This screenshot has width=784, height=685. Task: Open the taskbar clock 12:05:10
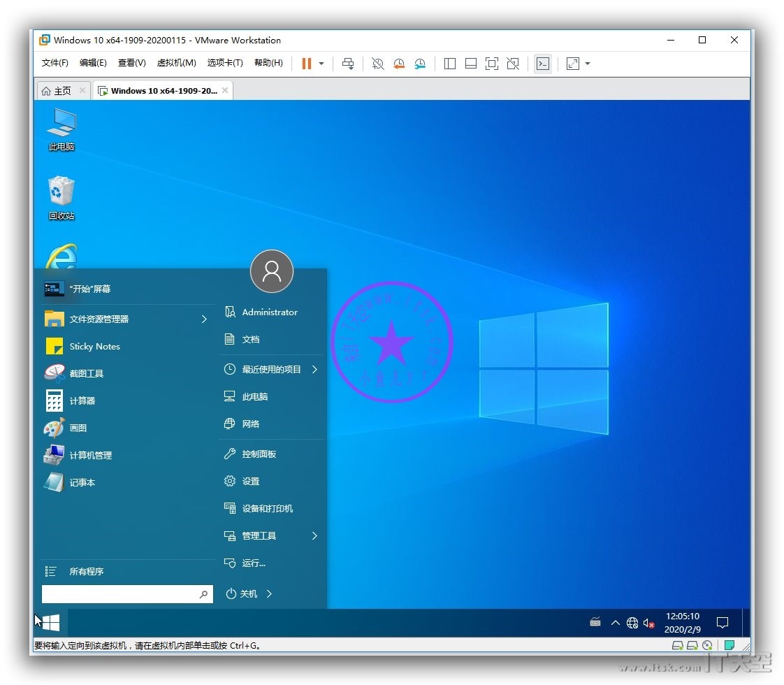point(683,623)
